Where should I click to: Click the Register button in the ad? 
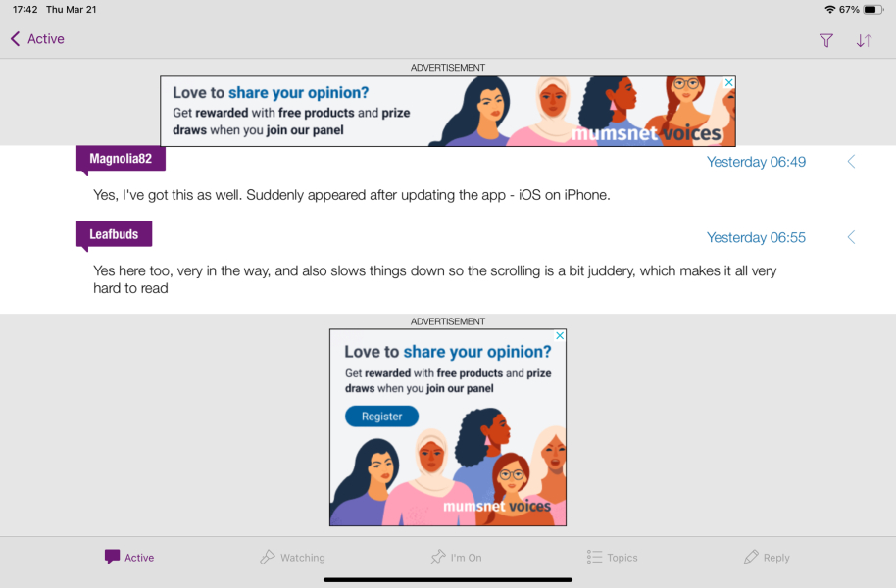[x=381, y=416]
